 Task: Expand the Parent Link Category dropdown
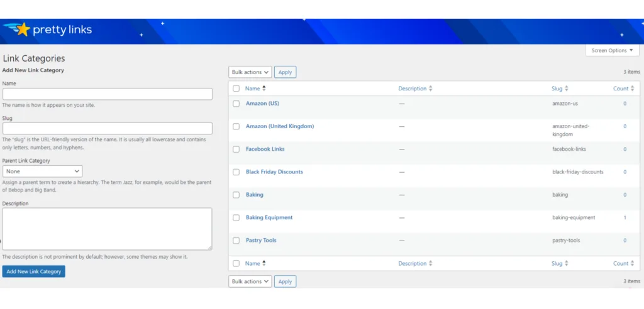coord(42,171)
